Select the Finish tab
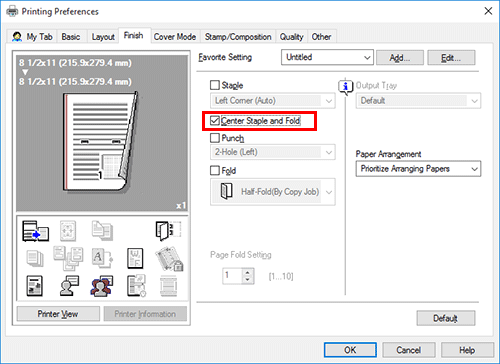Screen dimensions: 500x364 134,35
